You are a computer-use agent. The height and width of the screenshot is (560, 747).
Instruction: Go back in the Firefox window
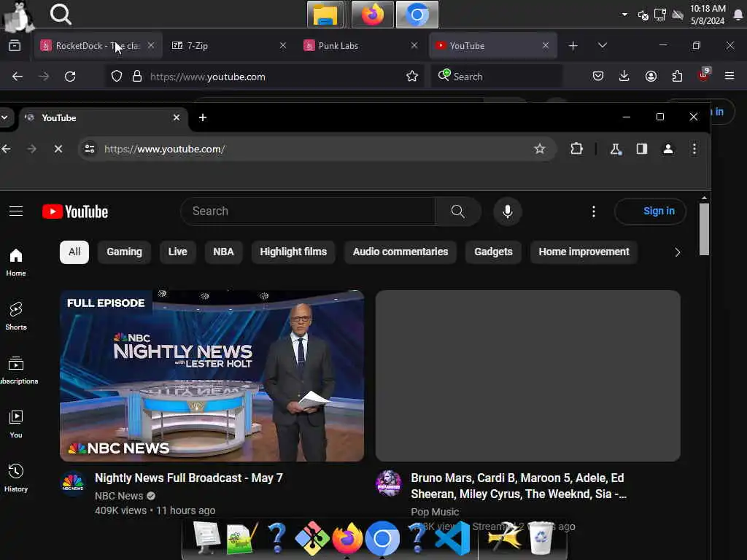click(18, 76)
